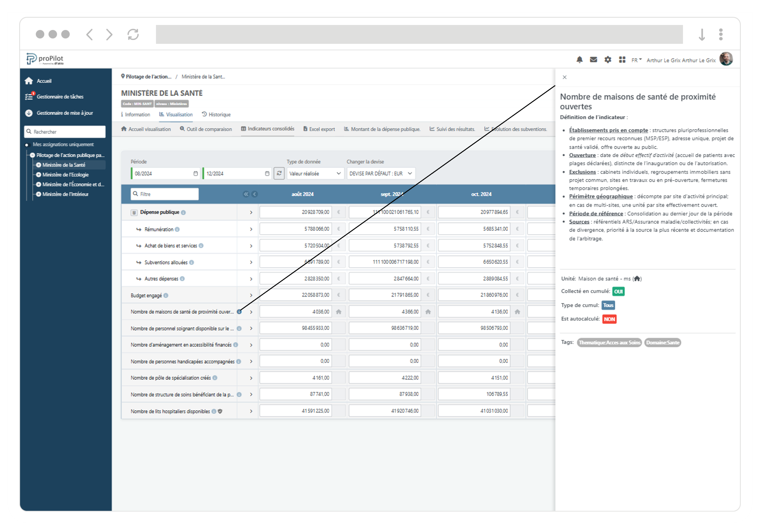760x532 pixels.
Task: Click info icon next to Rémunération
Action: click(177, 229)
